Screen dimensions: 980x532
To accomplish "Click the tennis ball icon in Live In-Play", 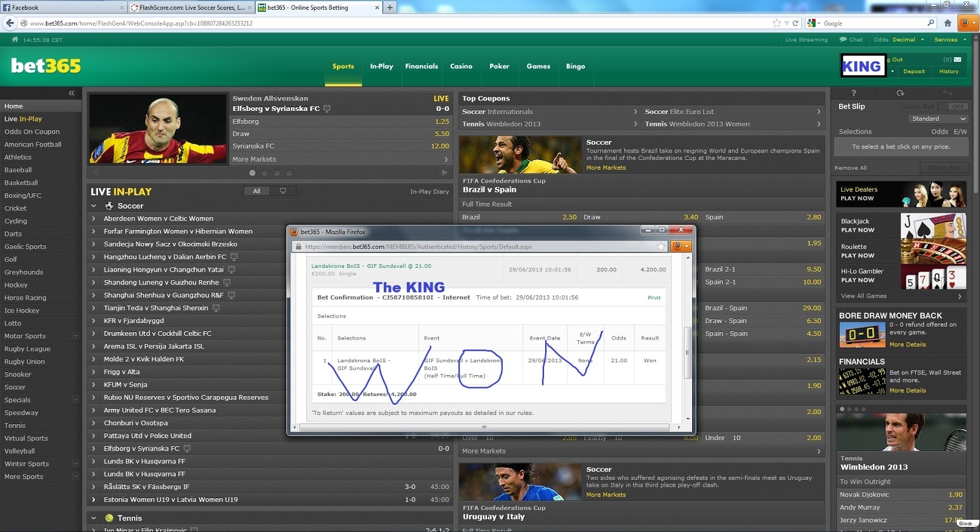I will point(109,518).
